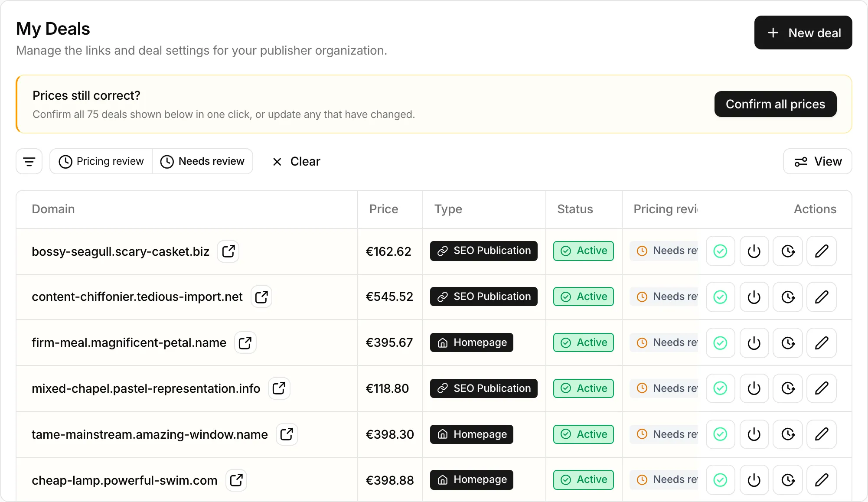
Task: Open the View options dropdown
Action: coord(817,161)
